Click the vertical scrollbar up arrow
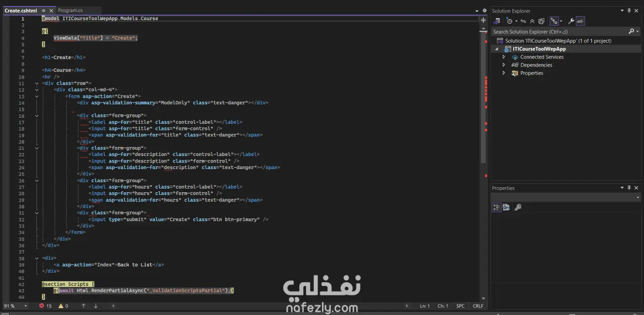 pos(484,29)
